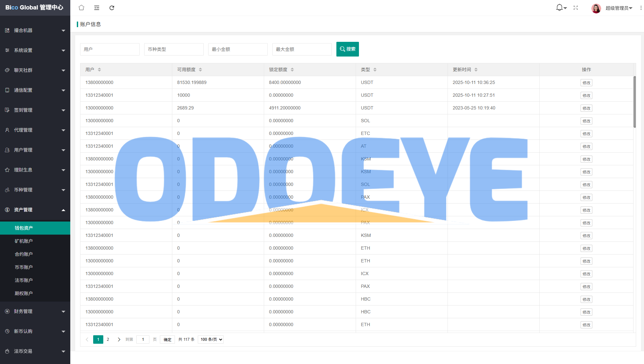Click the green 搜索 search button
The height and width of the screenshot is (364, 644).
coord(347,49)
